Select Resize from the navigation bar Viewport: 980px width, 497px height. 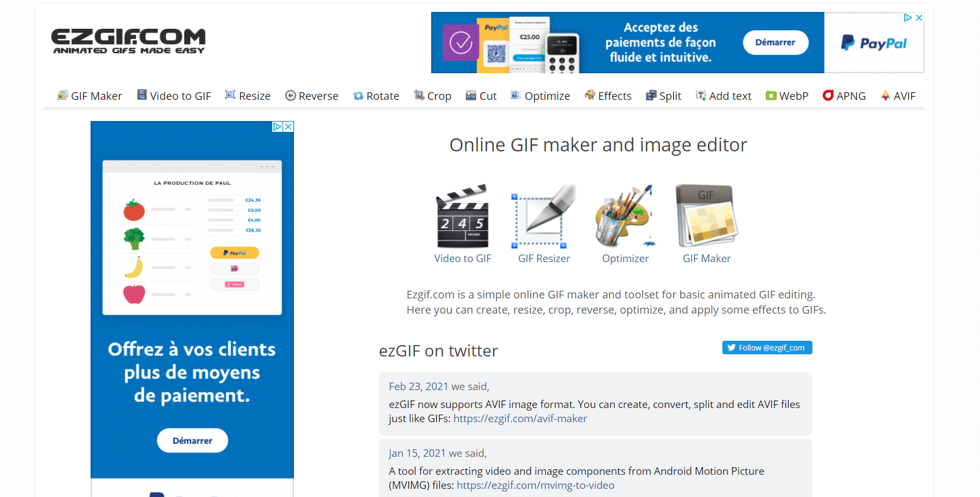(248, 96)
